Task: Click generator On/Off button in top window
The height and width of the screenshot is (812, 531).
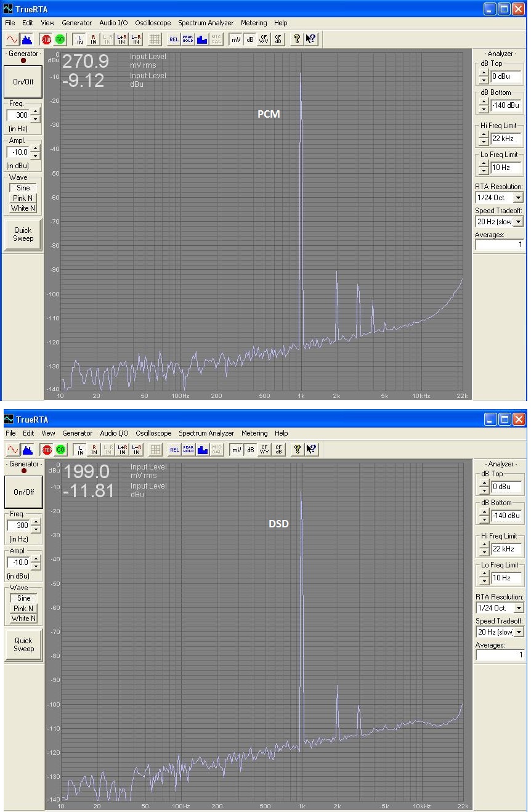Action: (x=23, y=82)
